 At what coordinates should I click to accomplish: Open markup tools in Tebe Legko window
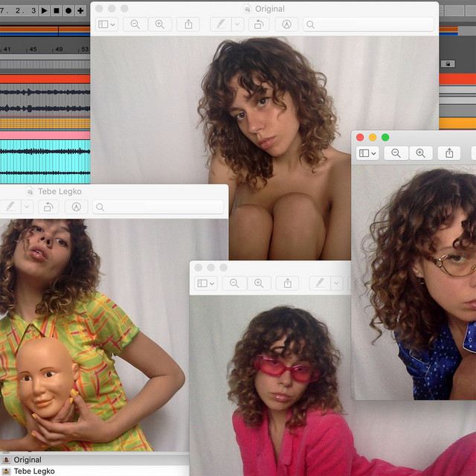coord(76,207)
